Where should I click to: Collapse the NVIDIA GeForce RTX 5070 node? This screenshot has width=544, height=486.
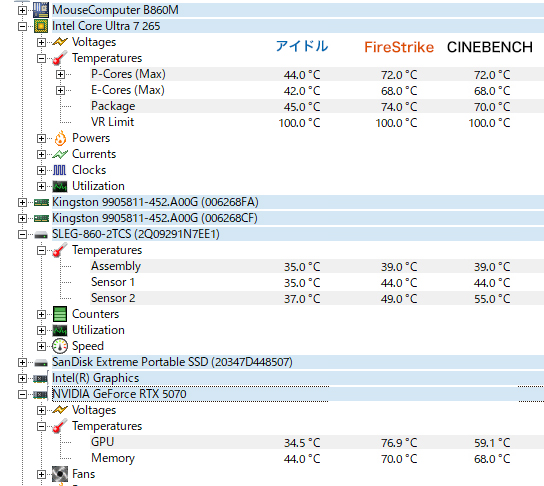(x=22, y=394)
